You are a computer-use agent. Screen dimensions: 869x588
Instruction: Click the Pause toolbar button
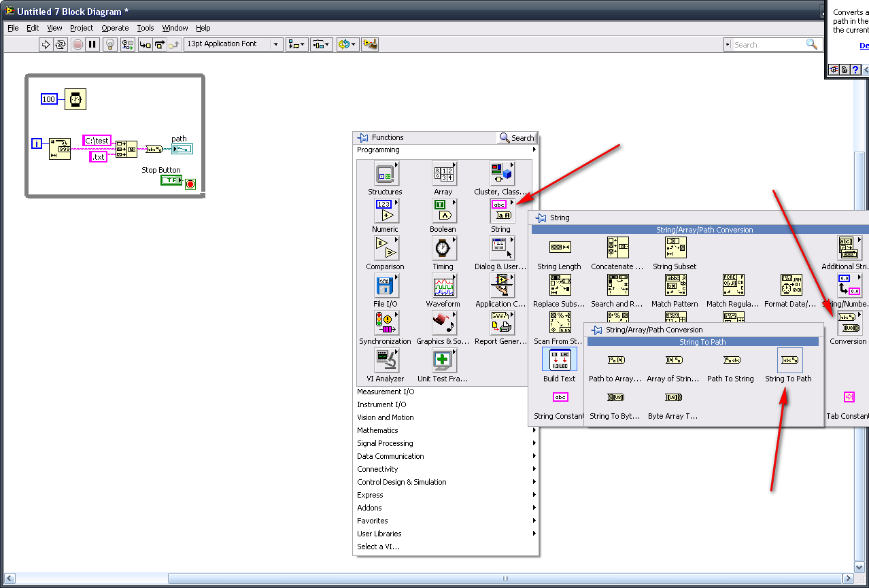[x=92, y=44]
